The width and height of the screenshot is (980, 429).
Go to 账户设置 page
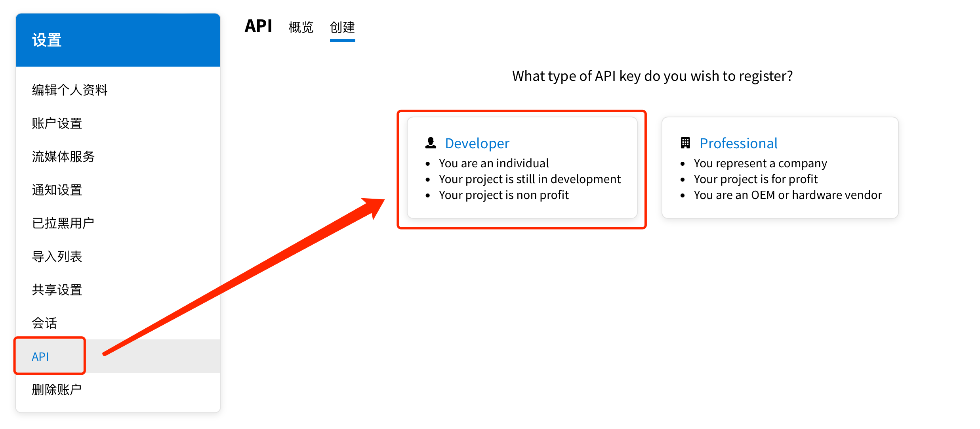pos(57,123)
